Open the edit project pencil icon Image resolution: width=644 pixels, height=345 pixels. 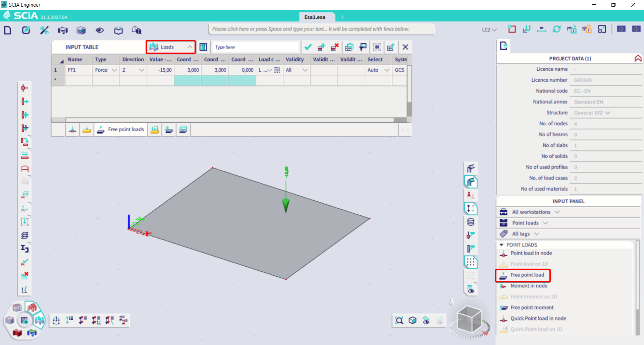pos(26,30)
